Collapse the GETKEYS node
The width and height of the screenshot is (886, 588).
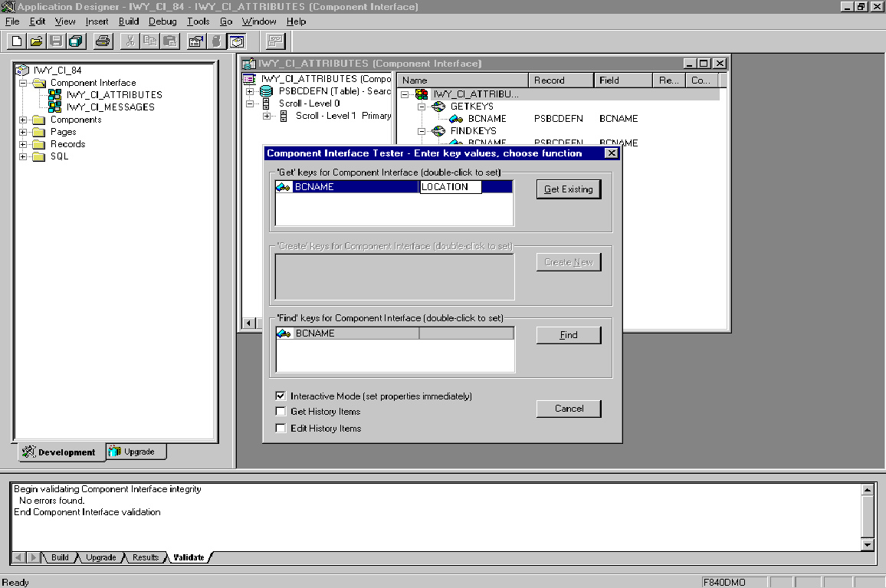pyautogui.click(x=422, y=107)
